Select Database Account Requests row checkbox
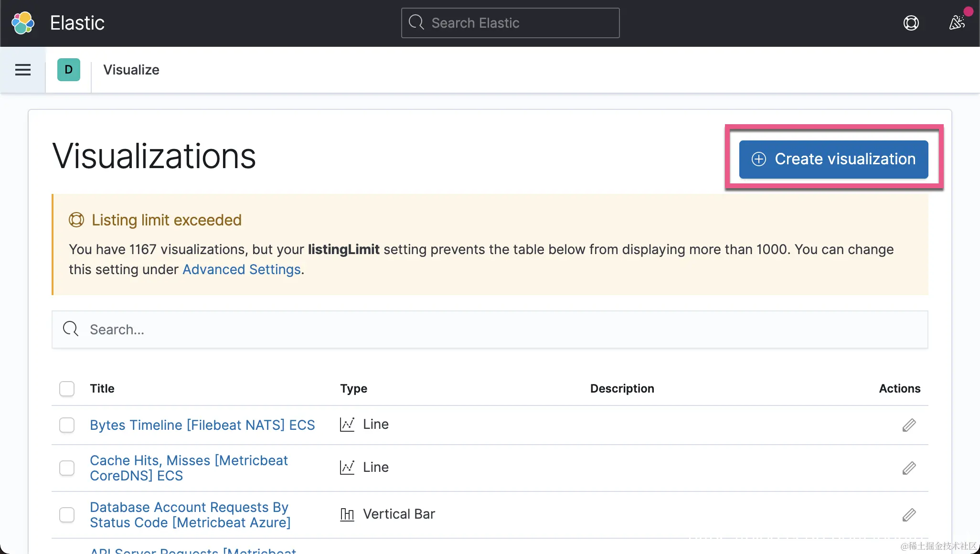Image resolution: width=980 pixels, height=554 pixels. (x=67, y=515)
